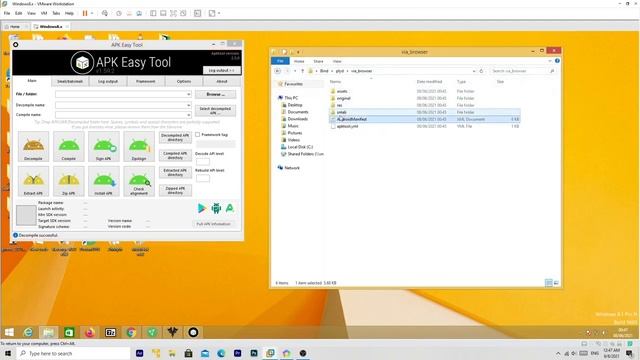Expand the Explorer ribbon chevron

(x=550, y=61)
